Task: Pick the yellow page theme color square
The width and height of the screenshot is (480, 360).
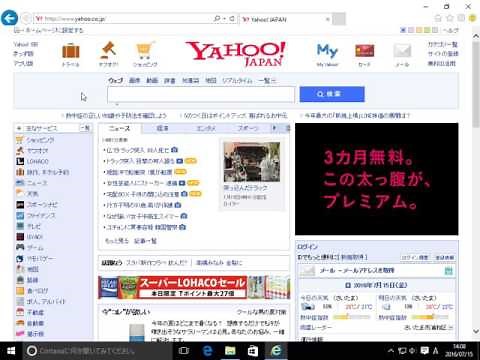Action: tap(419, 30)
